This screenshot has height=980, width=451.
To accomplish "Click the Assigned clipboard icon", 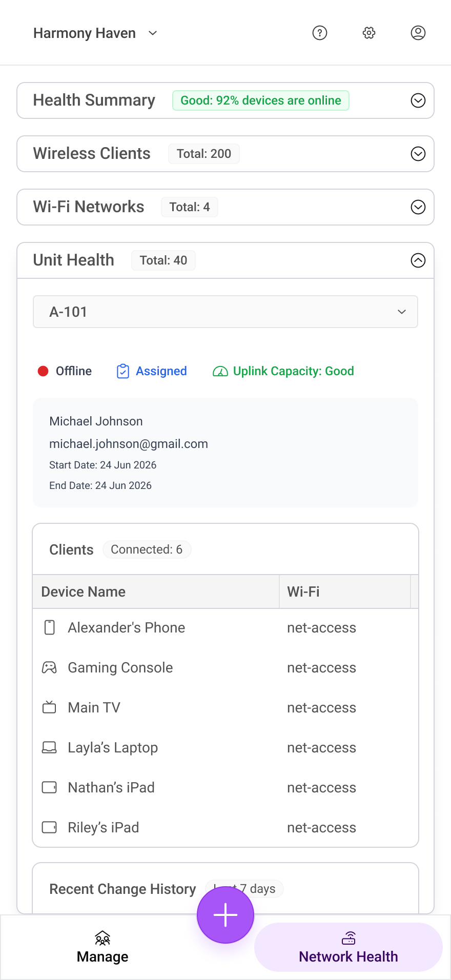I will pos(123,371).
